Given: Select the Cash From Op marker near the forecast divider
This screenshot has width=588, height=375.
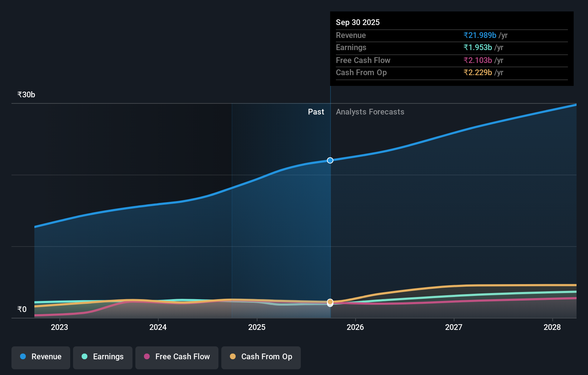Looking at the screenshot, I should click(x=330, y=302).
